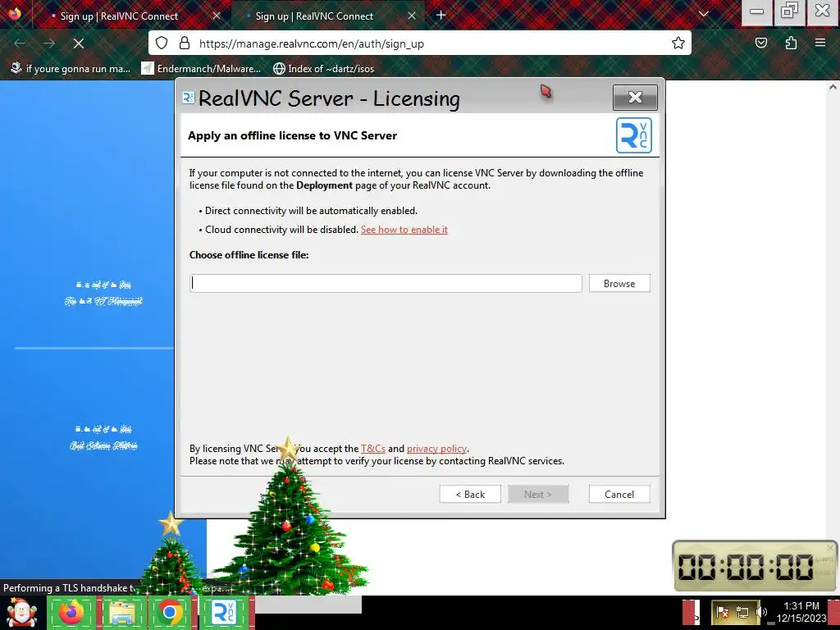Click the disabled Next button
This screenshot has height=630, width=840.
[538, 495]
